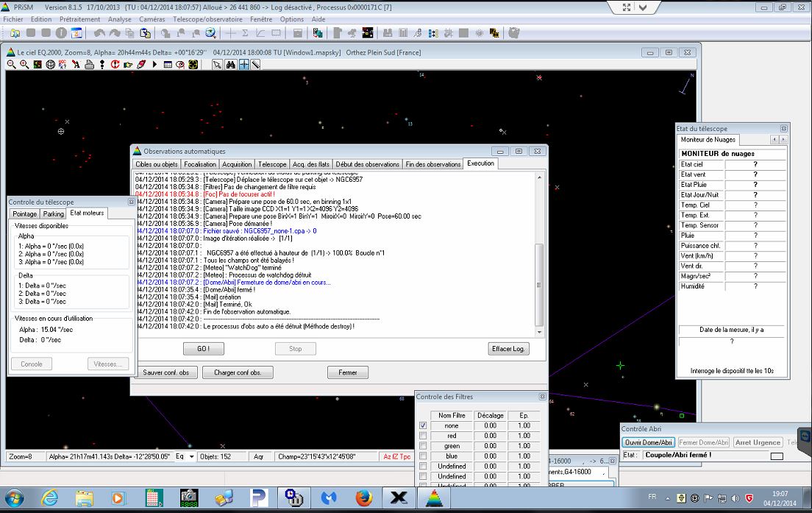Click right arrow of Moniteur de Nuages tabs
812x513 pixels.
[783, 140]
